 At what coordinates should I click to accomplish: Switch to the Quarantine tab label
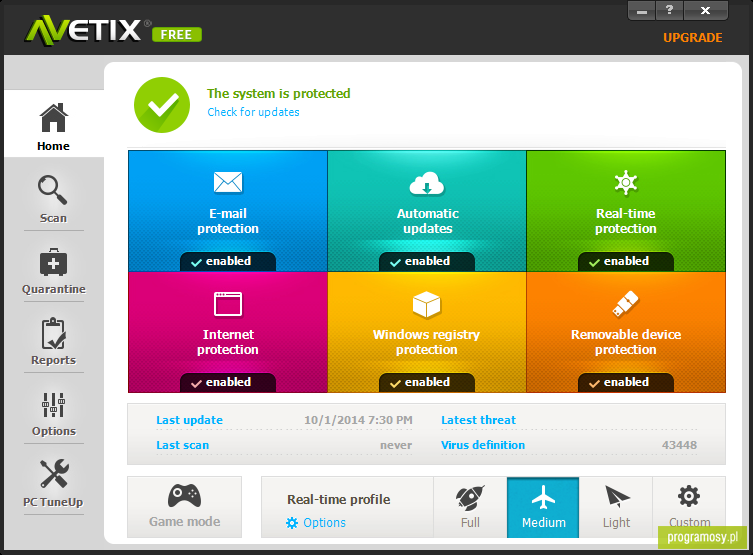[54, 289]
